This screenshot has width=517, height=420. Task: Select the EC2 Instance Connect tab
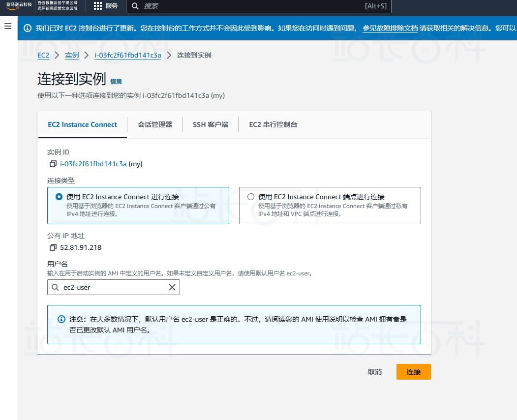(82, 124)
